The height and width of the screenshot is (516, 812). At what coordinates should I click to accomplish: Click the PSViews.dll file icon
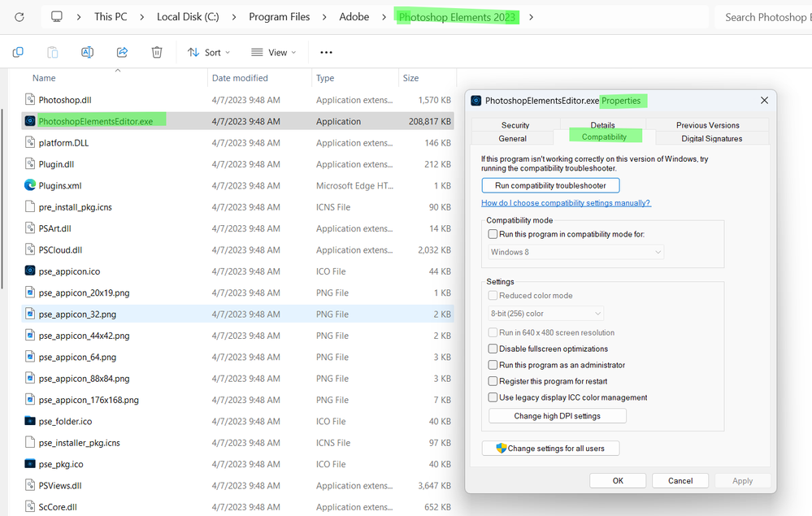point(30,485)
